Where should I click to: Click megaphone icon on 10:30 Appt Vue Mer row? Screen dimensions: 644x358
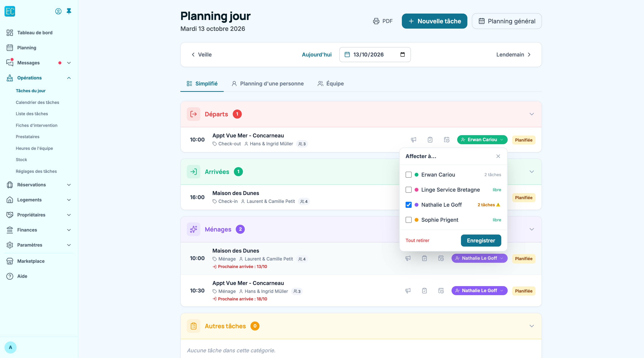[408, 291]
